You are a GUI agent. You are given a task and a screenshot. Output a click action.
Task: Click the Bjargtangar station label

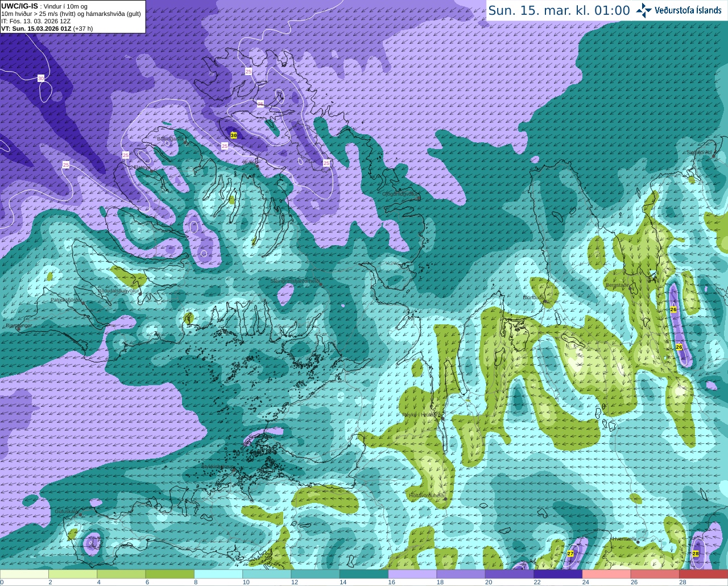pos(18,325)
